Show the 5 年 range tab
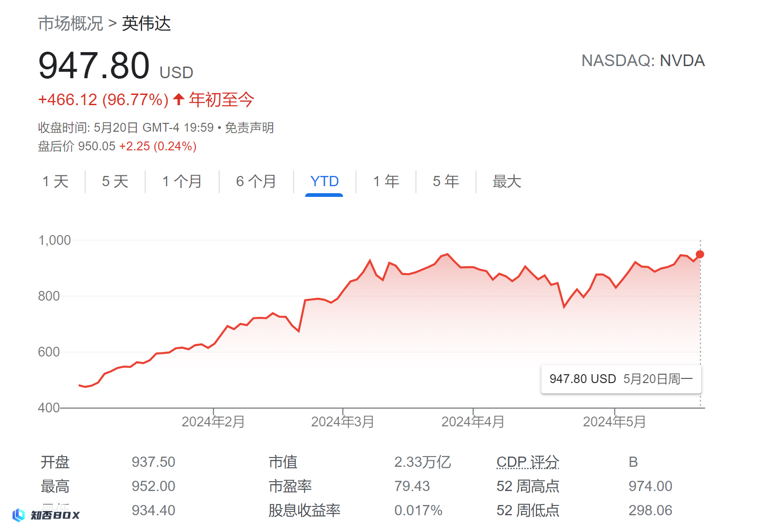Image resolution: width=757 pixels, height=532 pixels. tap(446, 181)
